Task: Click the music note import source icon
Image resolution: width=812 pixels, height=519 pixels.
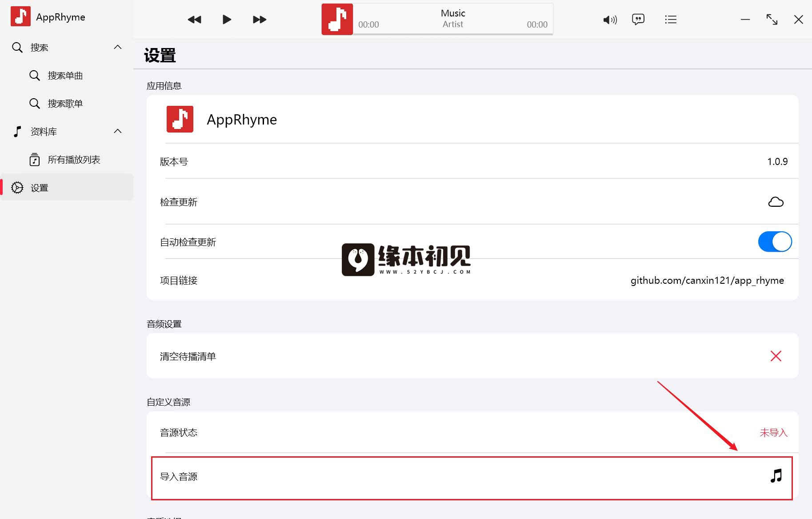Action: point(776,476)
